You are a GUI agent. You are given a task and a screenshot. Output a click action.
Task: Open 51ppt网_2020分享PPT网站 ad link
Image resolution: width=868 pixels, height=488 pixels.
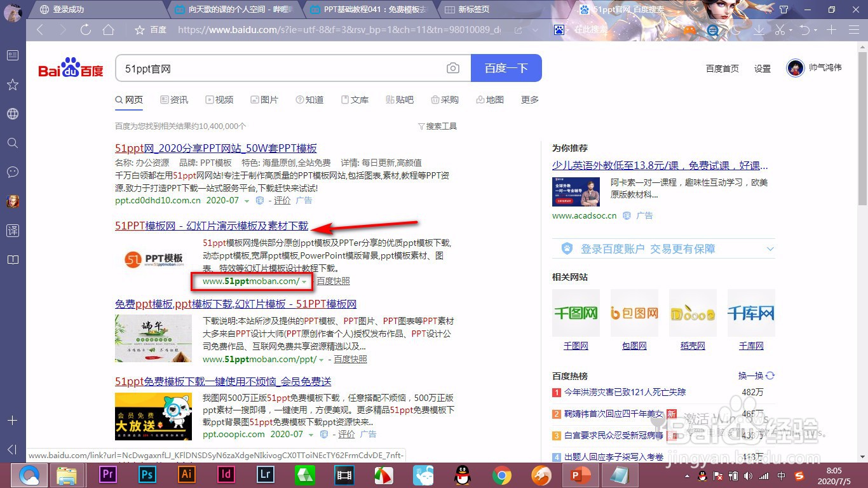coord(216,148)
